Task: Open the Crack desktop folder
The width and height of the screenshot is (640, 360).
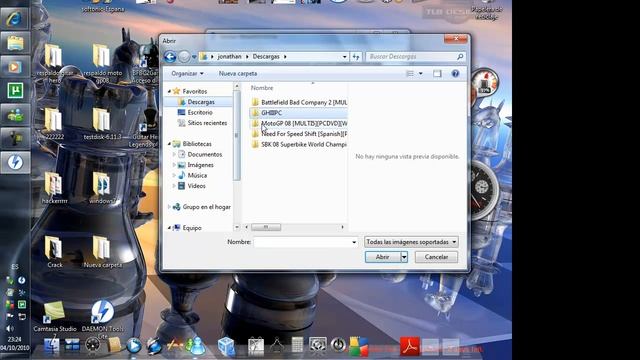Action: pyautogui.click(x=54, y=251)
